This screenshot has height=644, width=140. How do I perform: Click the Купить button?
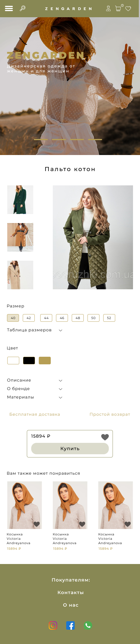70,448
